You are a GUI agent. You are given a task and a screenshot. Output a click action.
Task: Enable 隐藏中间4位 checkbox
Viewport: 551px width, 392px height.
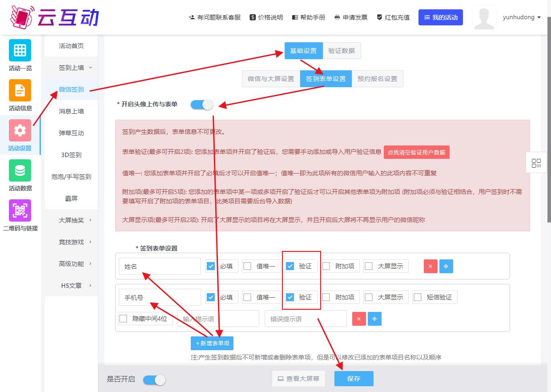coord(124,319)
